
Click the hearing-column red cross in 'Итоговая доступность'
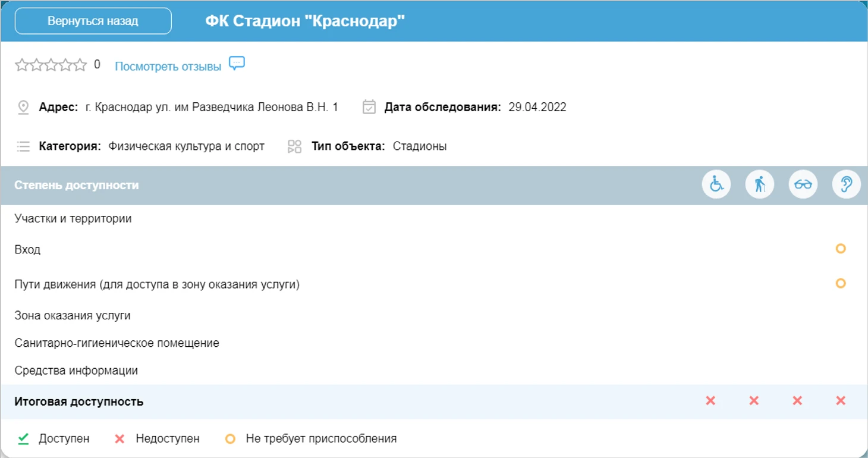[841, 401]
